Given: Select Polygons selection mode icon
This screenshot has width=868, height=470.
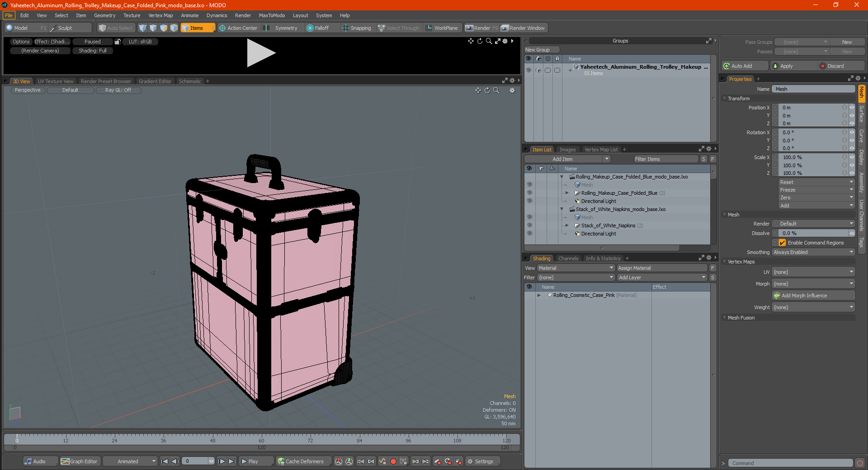Looking at the screenshot, I should click(164, 28).
